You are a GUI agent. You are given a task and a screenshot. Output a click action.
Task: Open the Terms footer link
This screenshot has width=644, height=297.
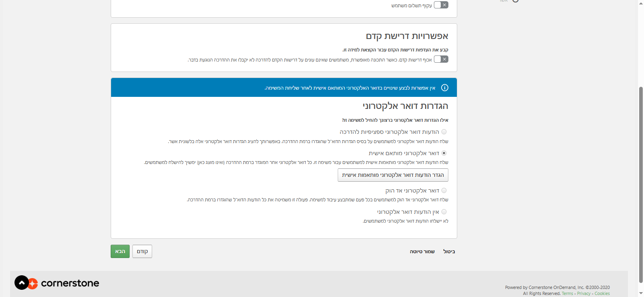click(567, 293)
